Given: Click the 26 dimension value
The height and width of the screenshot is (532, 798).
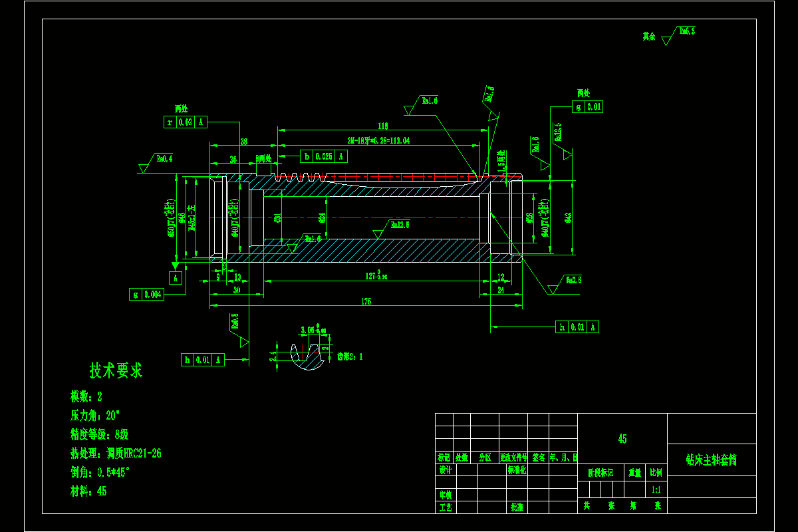Looking at the screenshot, I should (233, 160).
